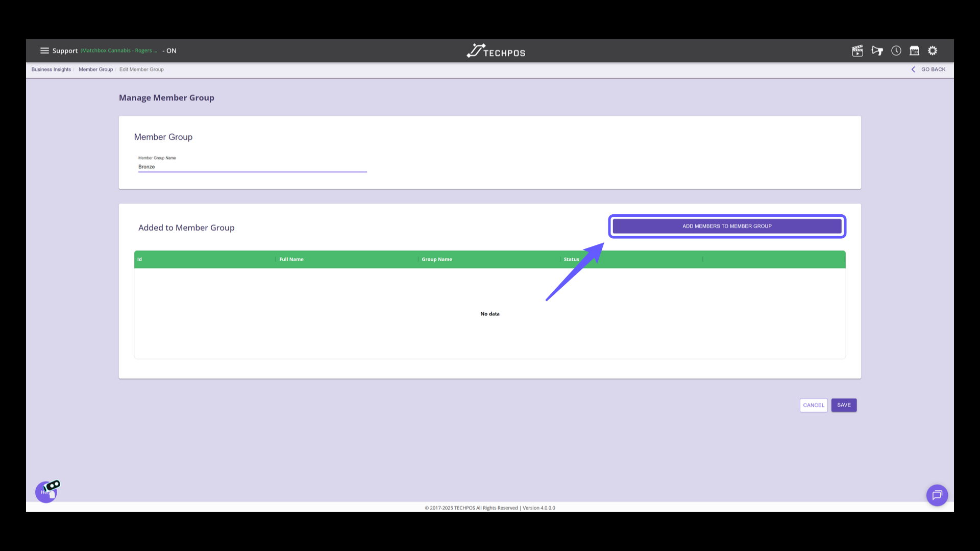Open the settings gear icon
Viewport: 980px width, 551px height.
[x=933, y=51]
